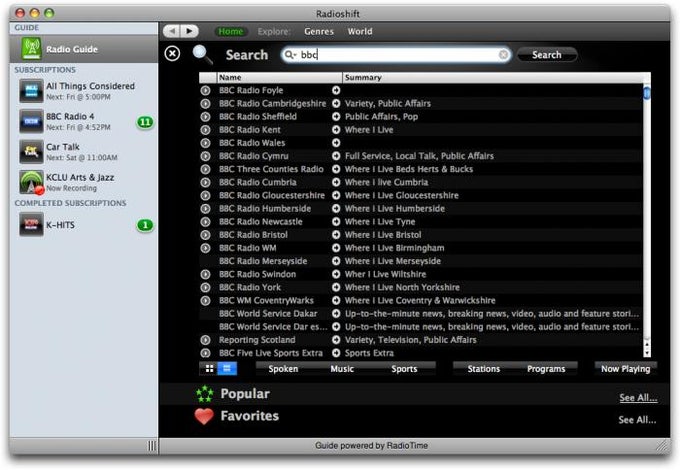Open K-HITS completed subscription
Viewport: 680px width, 470px height.
point(84,225)
